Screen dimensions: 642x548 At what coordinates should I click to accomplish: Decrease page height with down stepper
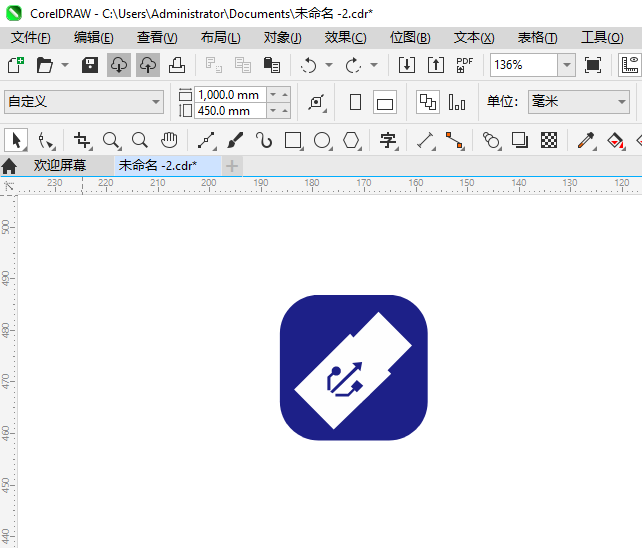[x=273, y=111]
